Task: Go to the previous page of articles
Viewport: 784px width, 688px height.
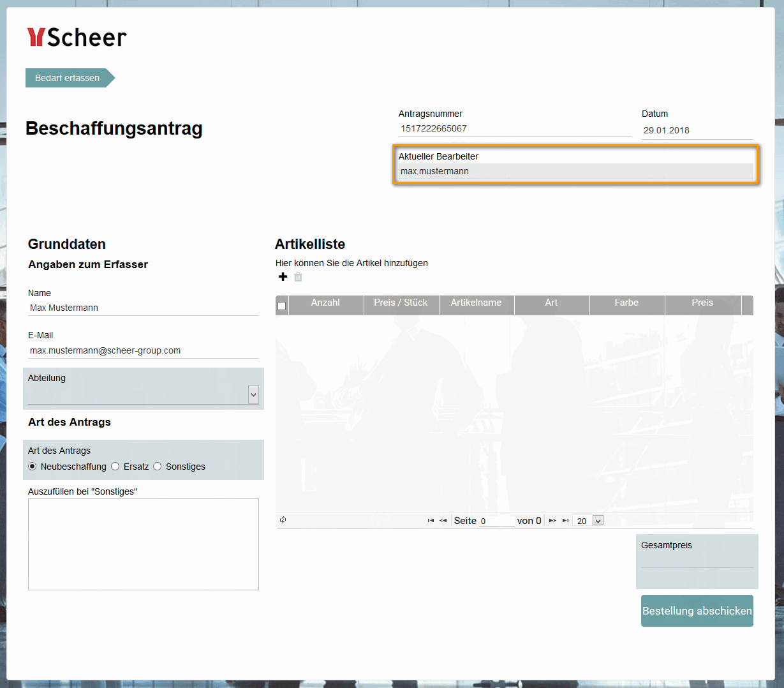Action: [x=443, y=520]
